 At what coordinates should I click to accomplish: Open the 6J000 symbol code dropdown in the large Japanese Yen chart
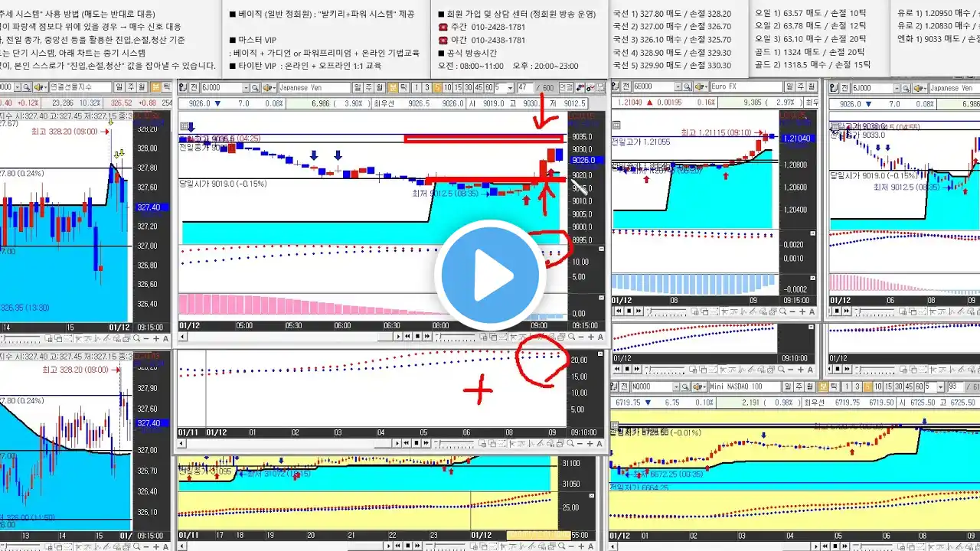tap(246, 88)
